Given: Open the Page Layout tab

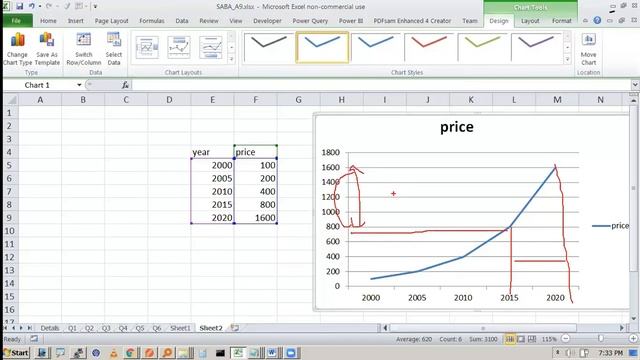Looking at the screenshot, I should pos(111,21).
